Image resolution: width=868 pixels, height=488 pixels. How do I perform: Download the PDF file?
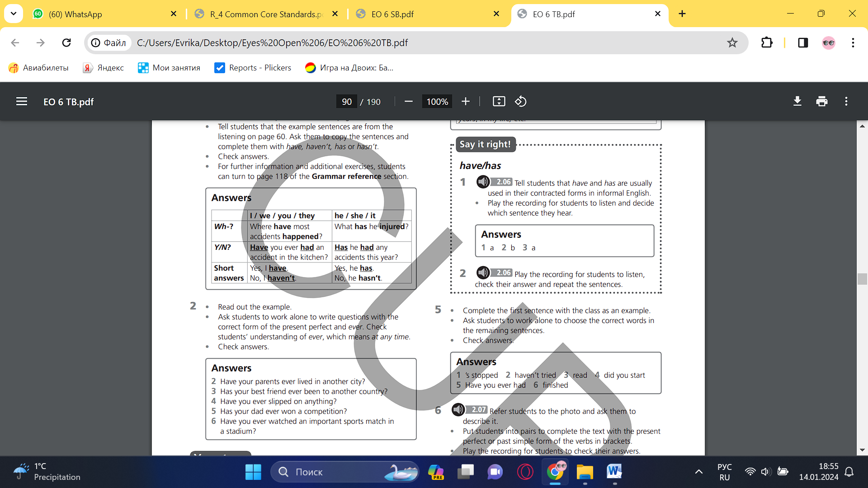pyautogui.click(x=797, y=102)
